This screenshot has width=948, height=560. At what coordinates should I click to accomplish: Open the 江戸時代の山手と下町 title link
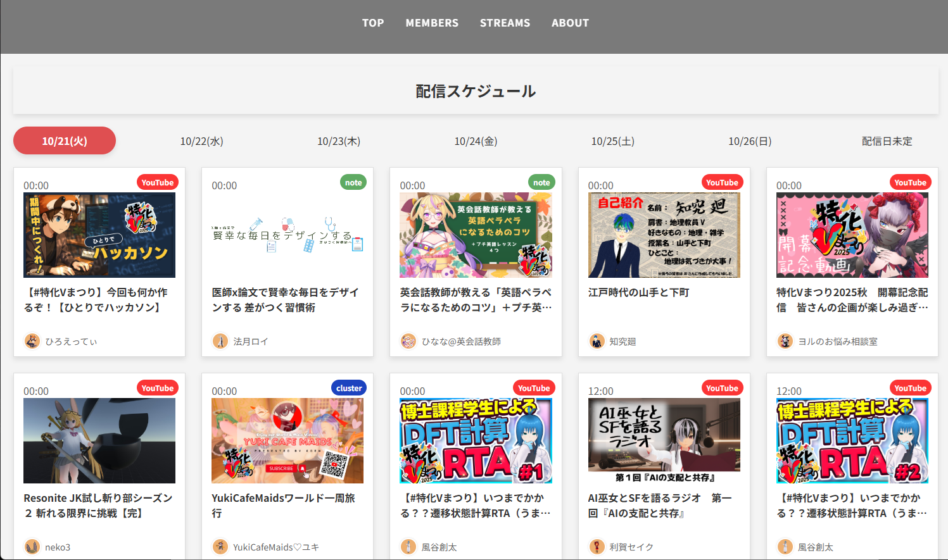coord(638,292)
